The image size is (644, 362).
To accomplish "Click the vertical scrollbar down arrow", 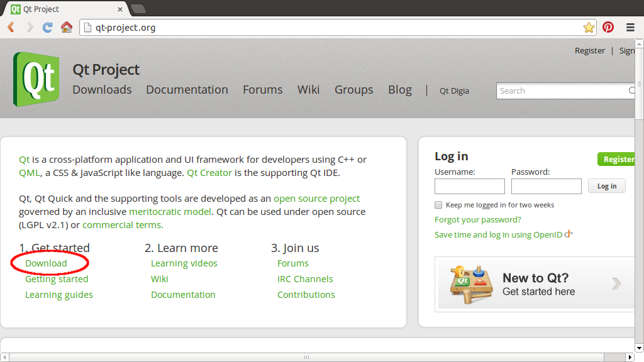I will pos(639,348).
